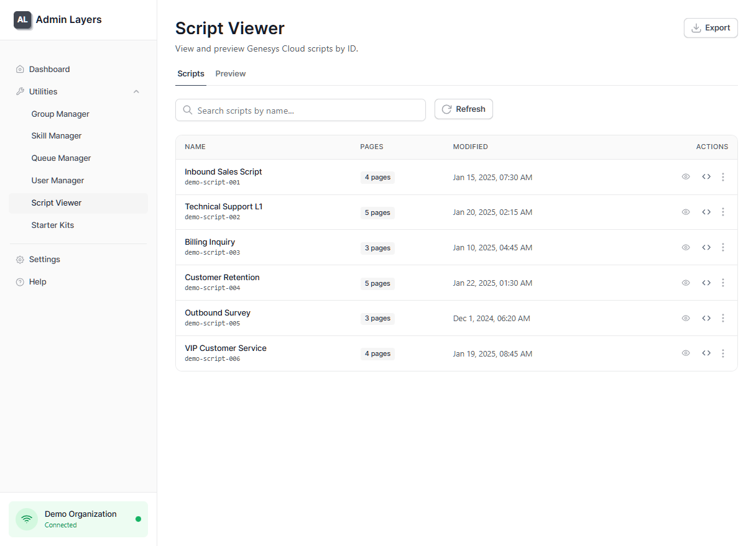Click the Help question mark icon
Image resolution: width=756 pixels, height=546 pixels.
(21, 281)
